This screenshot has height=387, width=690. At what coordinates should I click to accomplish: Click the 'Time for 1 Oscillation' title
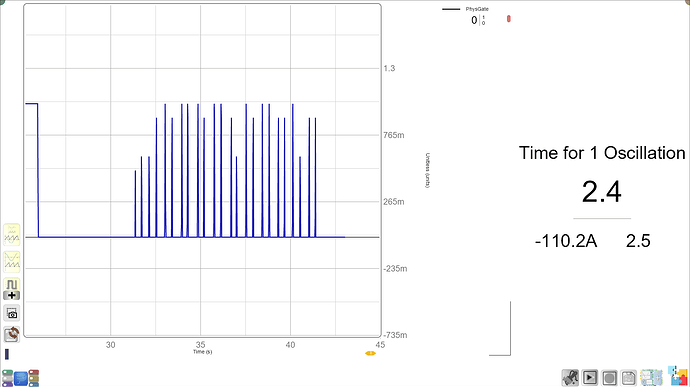[x=602, y=153]
